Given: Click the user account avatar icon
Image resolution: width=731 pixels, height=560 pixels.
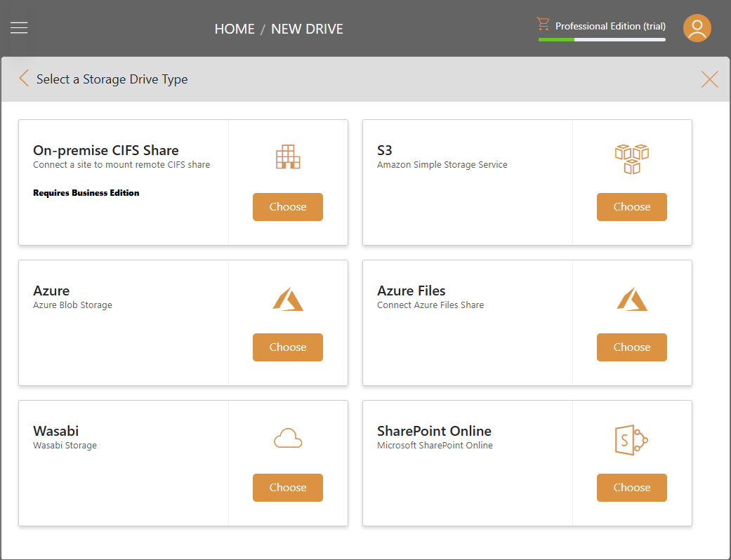Looking at the screenshot, I should [697, 28].
